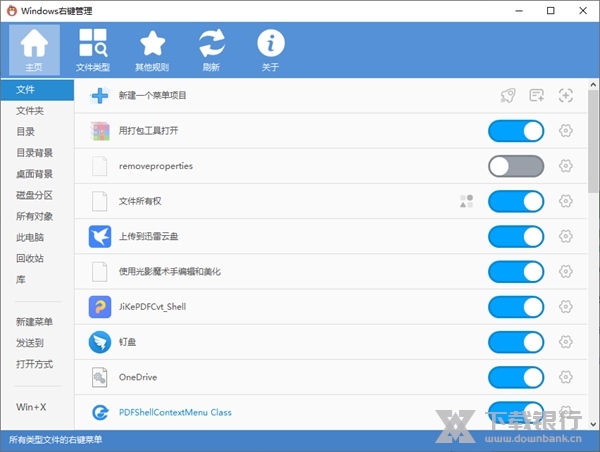
Task: Open 回收站 sidebar entry
Action: [37, 258]
